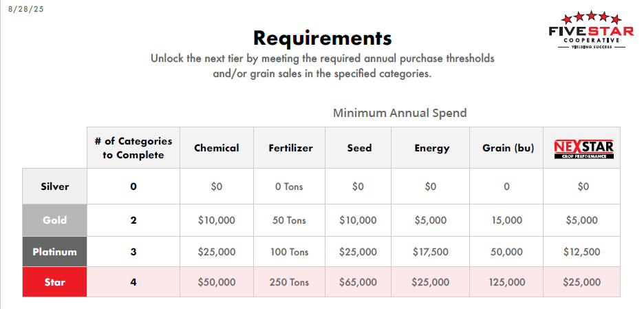Click the Five Star Cooperative logo

click(x=591, y=30)
